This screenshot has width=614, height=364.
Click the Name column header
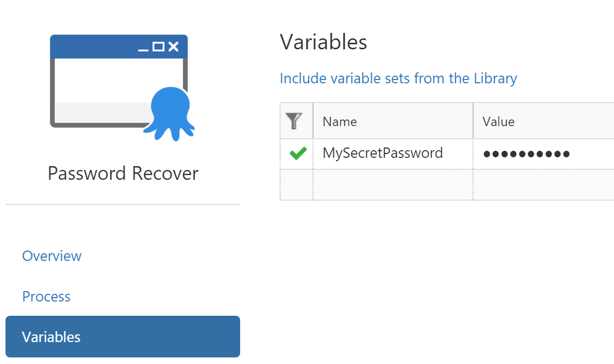point(340,121)
